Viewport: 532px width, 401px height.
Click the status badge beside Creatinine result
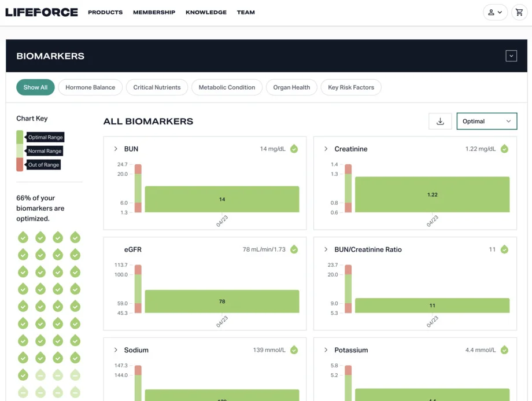[x=504, y=149]
